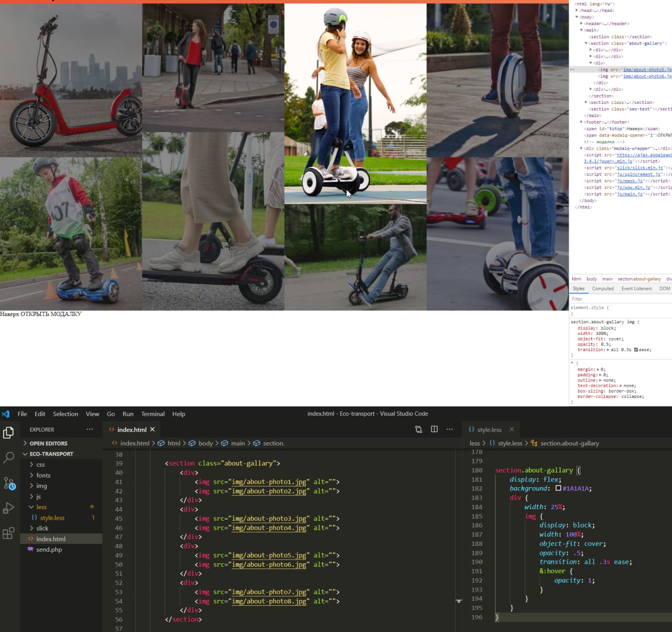Select the Styles tab in DevTools
The width and height of the screenshot is (672, 632).
click(579, 289)
